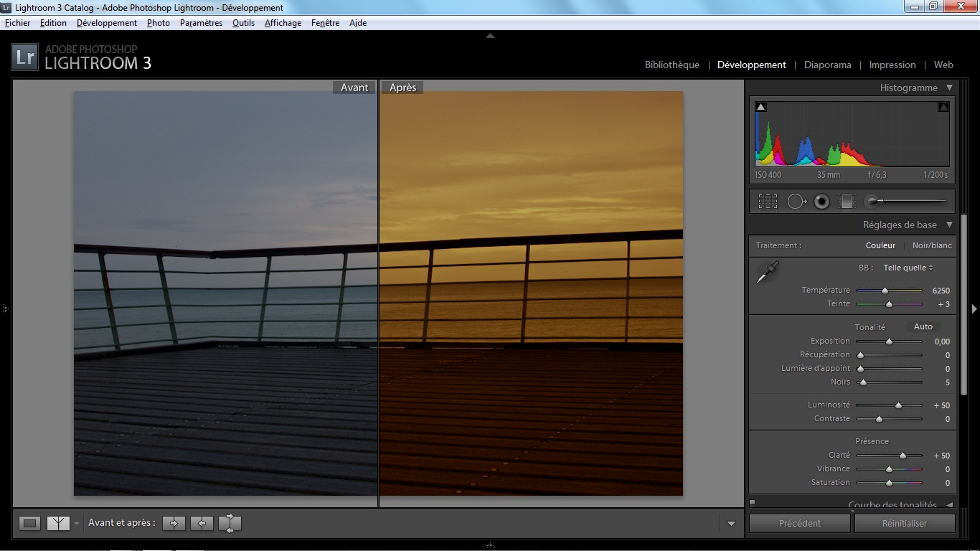The height and width of the screenshot is (551, 980).
Task: Select the Crop overlay tool
Action: tap(768, 202)
